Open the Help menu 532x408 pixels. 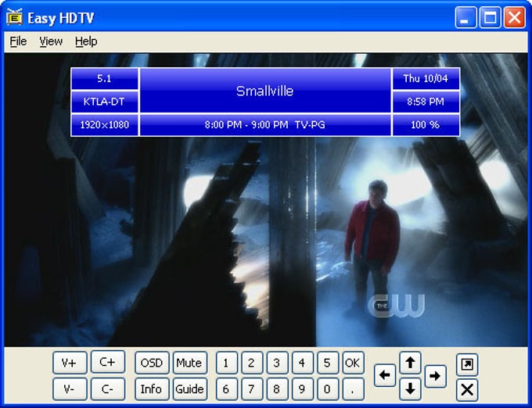86,41
